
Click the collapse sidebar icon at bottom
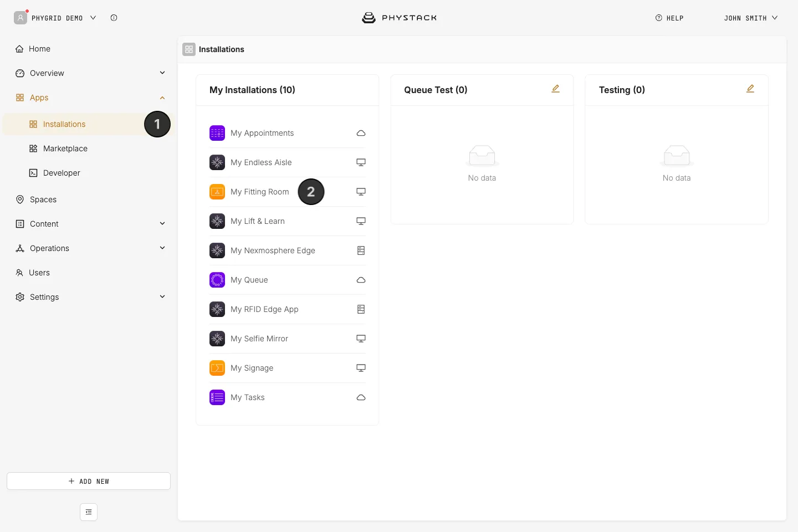pos(89,512)
